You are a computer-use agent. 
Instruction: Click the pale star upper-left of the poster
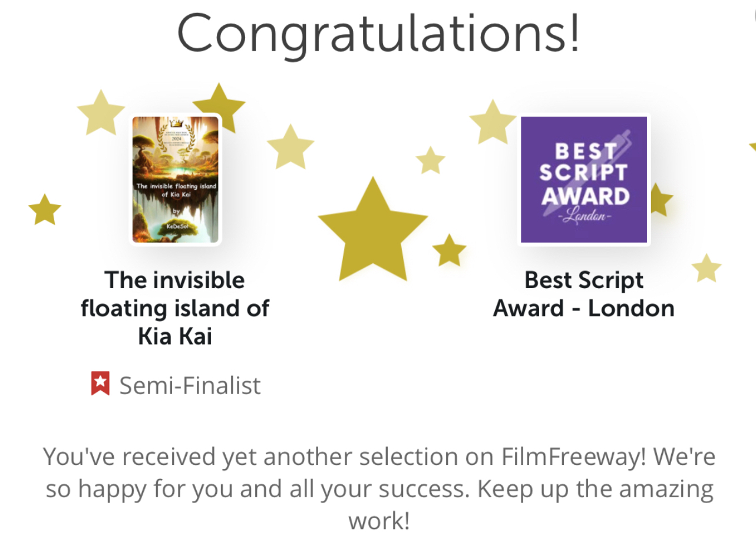click(x=101, y=113)
